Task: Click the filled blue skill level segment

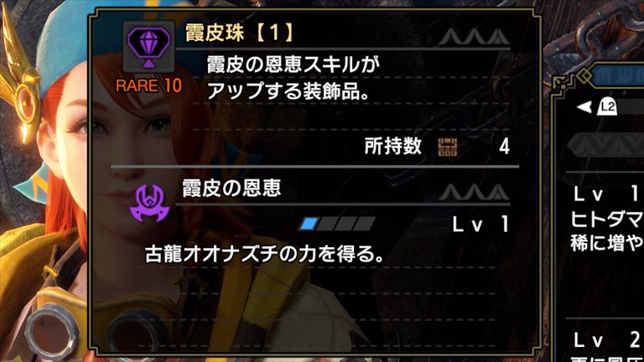Action: click(309, 224)
